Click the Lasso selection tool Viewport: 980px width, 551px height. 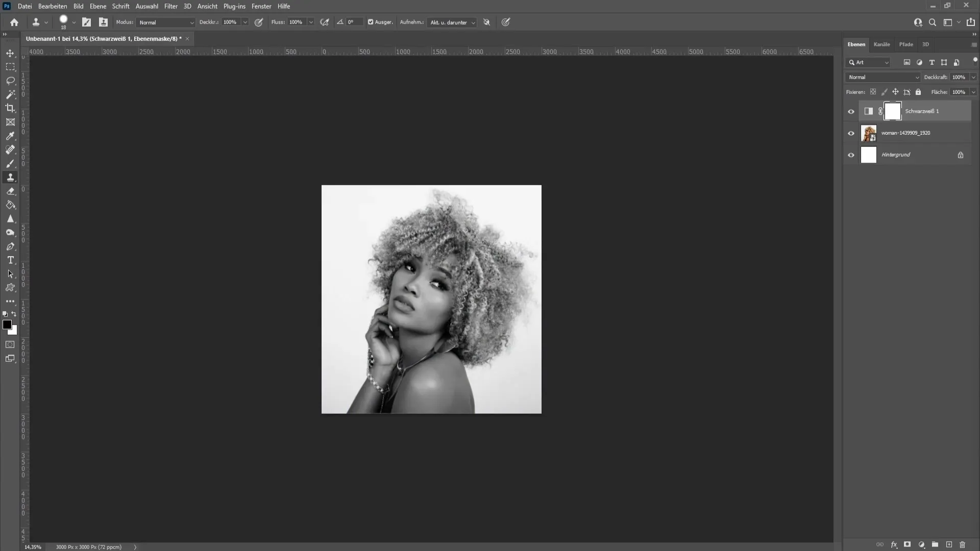click(10, 80)
